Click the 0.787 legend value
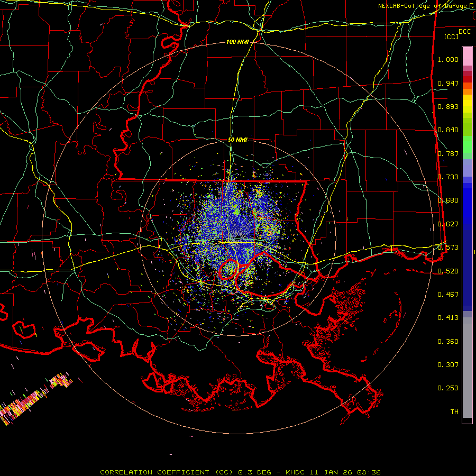 tap(448, 153)
